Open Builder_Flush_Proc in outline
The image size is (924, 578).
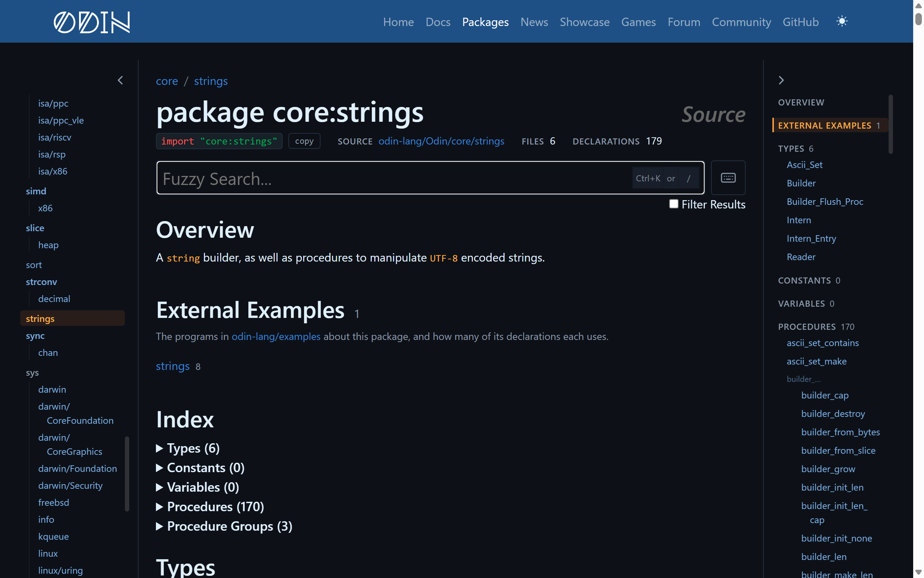825,202
